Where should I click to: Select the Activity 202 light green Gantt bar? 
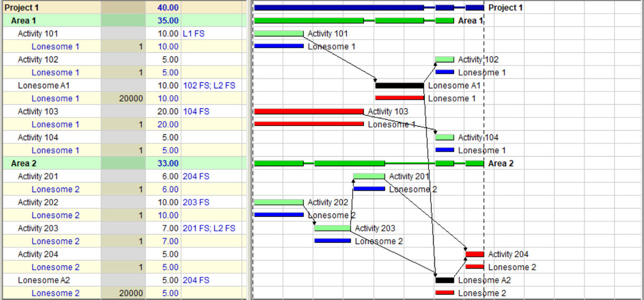coord(279,203)
